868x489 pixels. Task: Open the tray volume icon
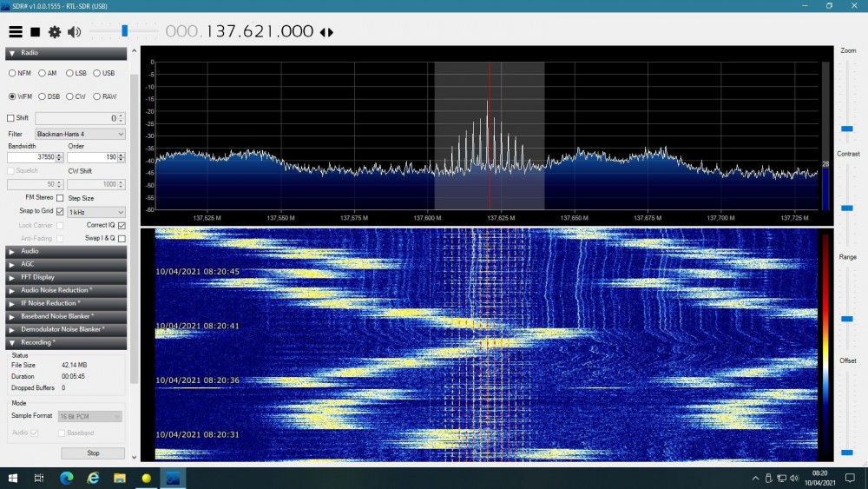point(794,478)
